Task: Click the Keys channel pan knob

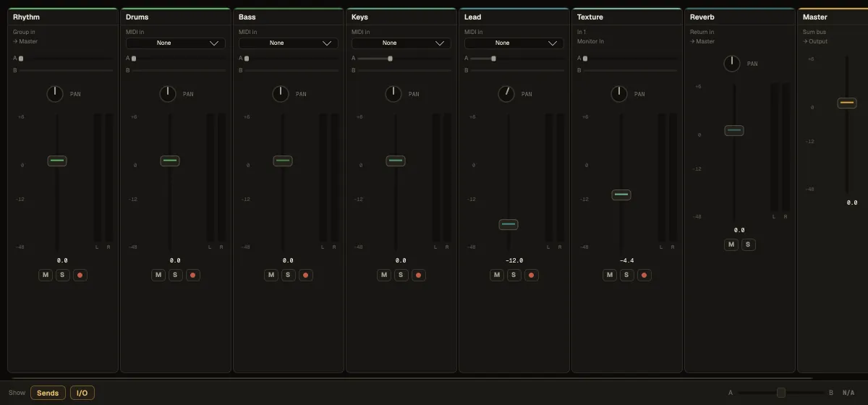Action: pyautogui.click(x=393, y=94)
